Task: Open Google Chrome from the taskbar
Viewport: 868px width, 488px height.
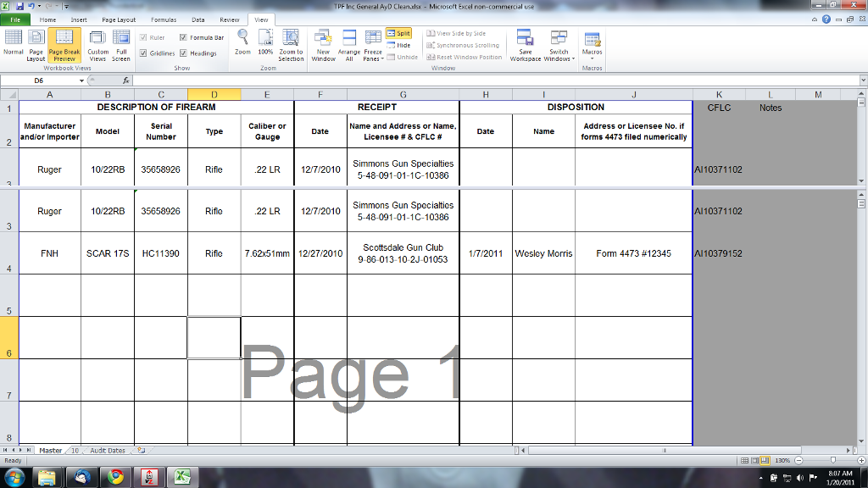Action: click(x=115, y=477)
